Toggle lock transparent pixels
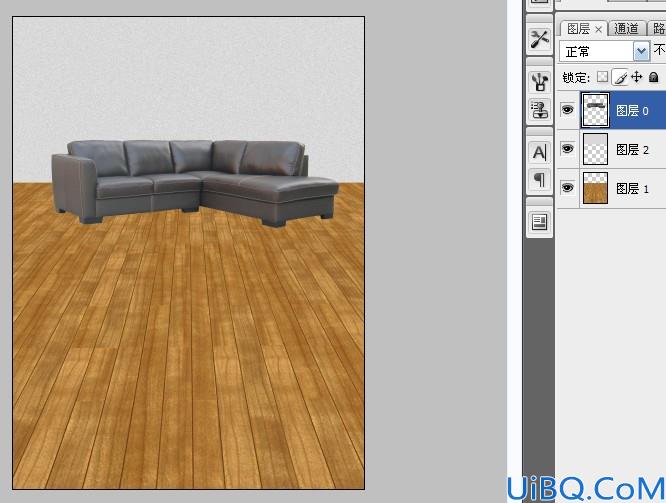666x503 pixels. (602, 77)
